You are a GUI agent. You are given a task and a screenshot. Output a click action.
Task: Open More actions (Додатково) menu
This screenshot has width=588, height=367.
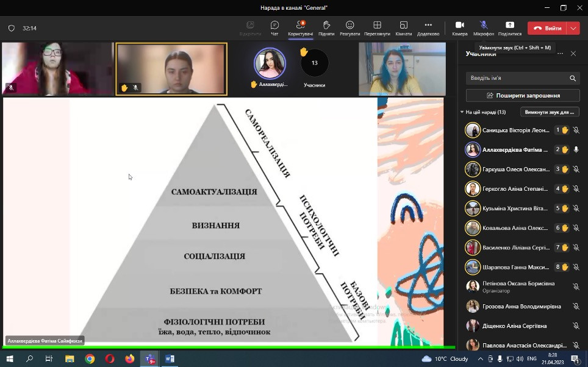(428, 27)
